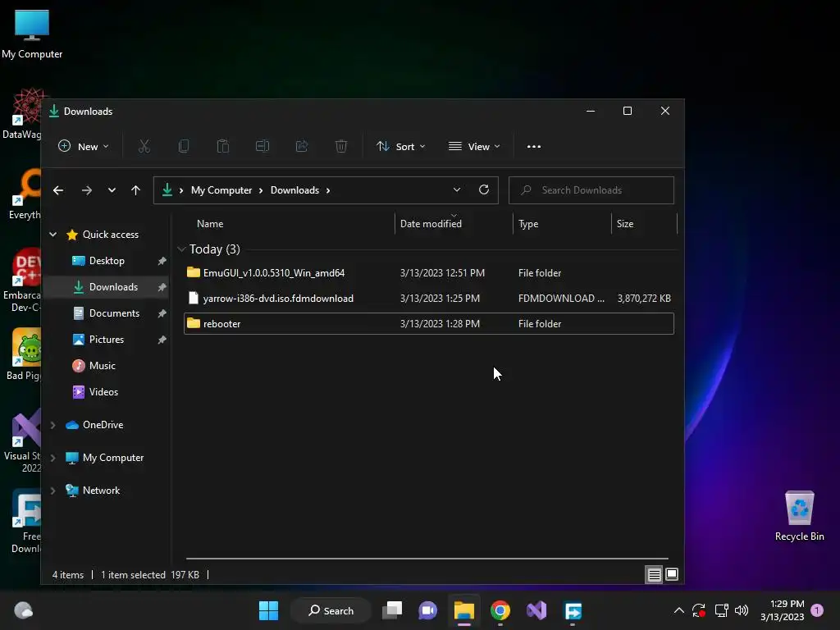The width and height of the screenshot is (840, 630).
Task: Click the taskbar Search box
Action: (331, 610)
